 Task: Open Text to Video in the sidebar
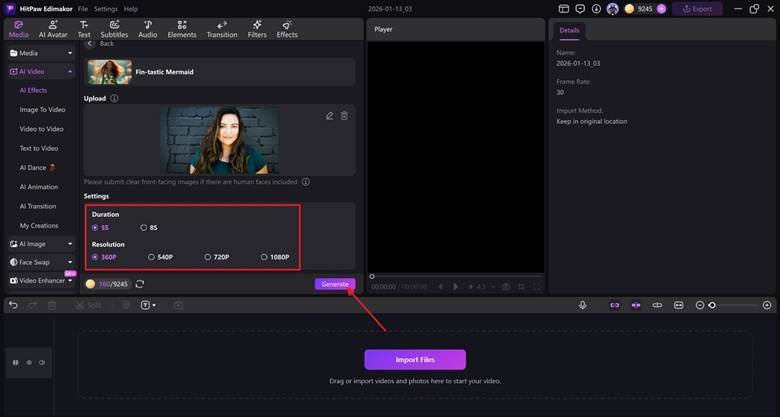coord(39,148)
